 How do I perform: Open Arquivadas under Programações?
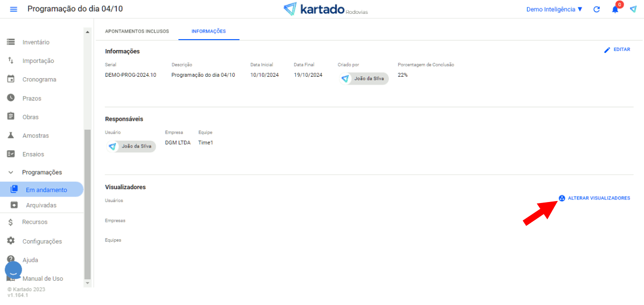click(41, 205)
